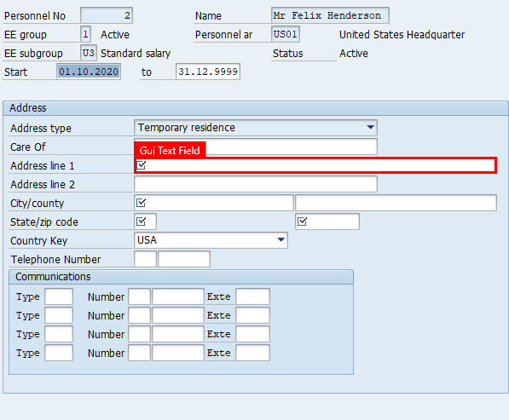
Task: Click the Personnel No field
Action: [107, 15]
